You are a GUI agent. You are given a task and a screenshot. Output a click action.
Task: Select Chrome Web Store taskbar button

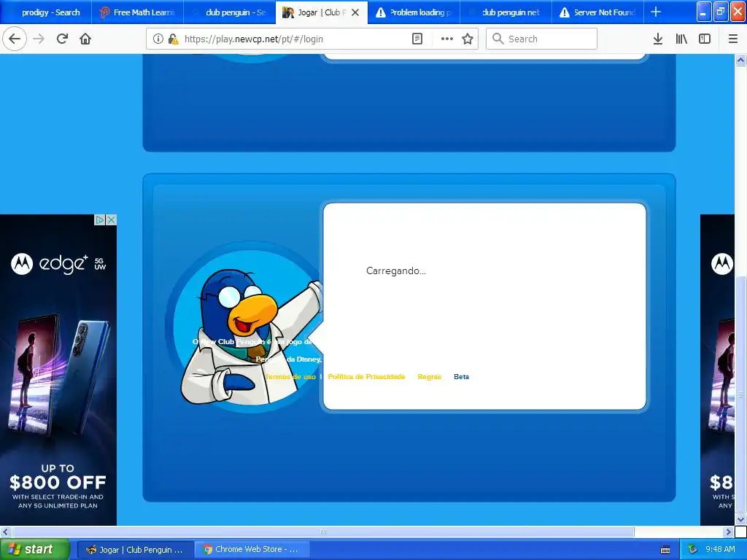(x=252, y=550)
